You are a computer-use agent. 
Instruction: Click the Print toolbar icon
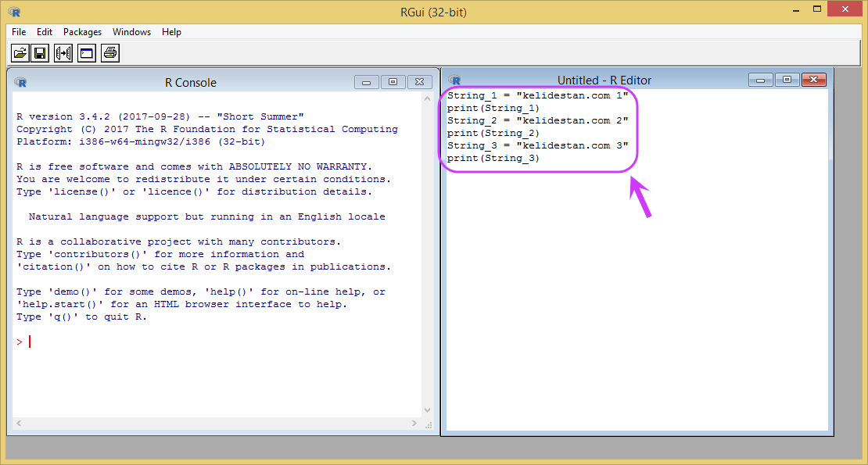110,53
